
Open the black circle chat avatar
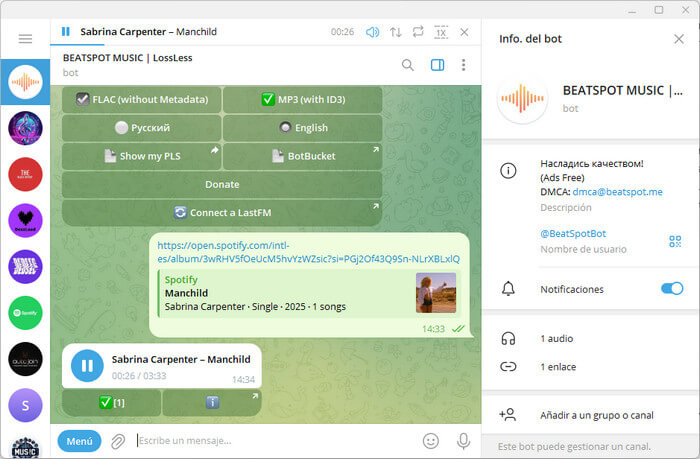25,359
